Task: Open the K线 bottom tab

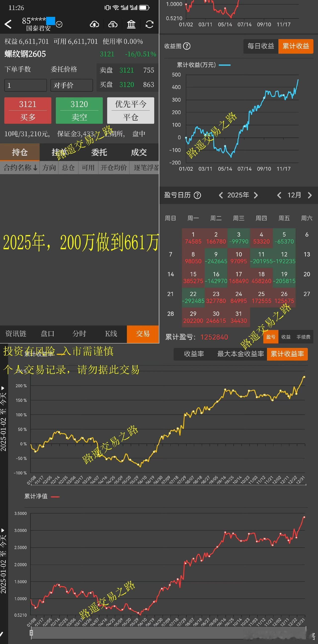Action: pos(111,334)
